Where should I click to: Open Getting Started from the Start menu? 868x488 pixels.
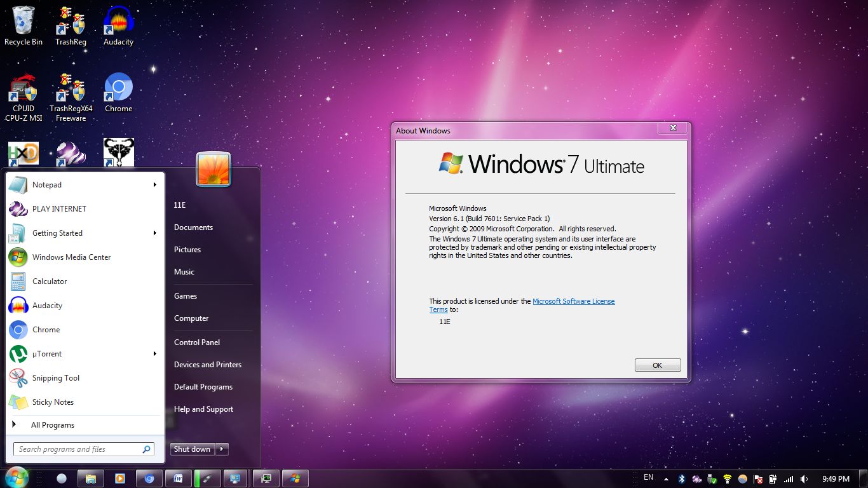(x=85, y=233)
